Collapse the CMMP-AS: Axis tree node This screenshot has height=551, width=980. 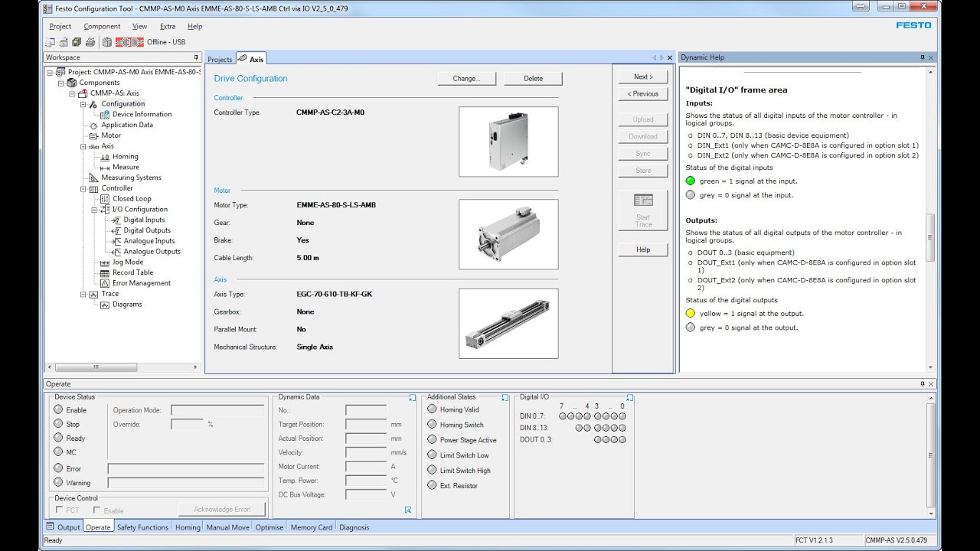point(73,93)
